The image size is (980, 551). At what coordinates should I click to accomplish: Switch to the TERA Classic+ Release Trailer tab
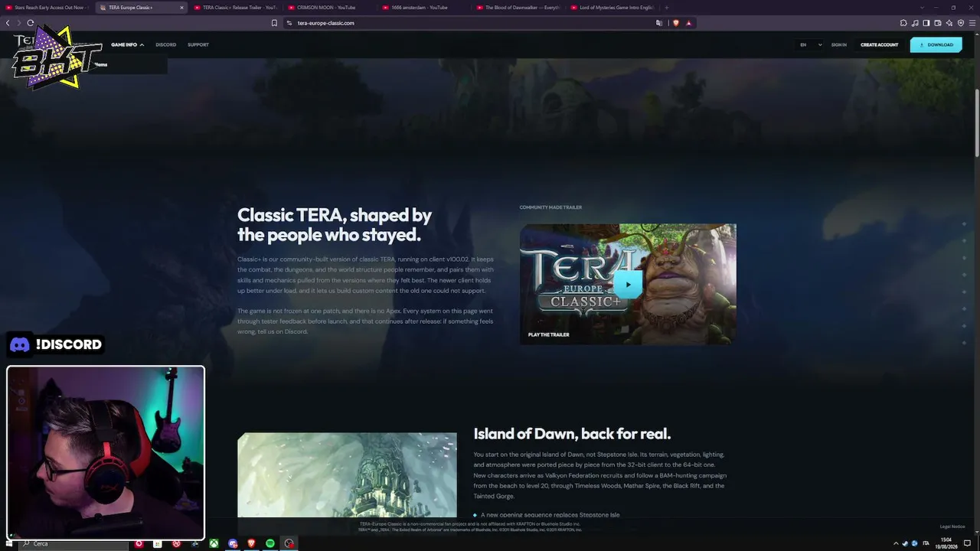[235, 8]
